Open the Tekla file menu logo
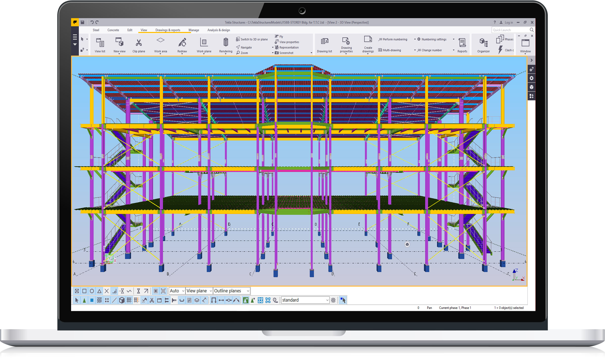The image size is (605, 364). click(75, 22)
